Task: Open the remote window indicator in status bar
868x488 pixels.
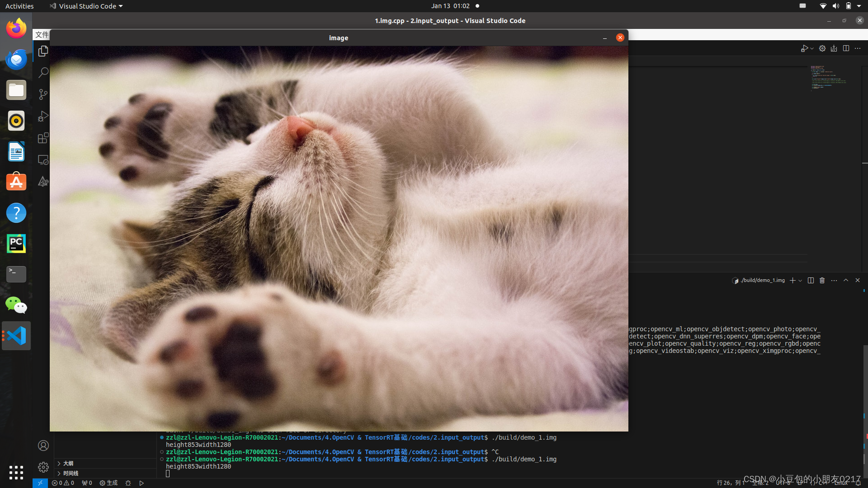Action: tap(40, 483)
